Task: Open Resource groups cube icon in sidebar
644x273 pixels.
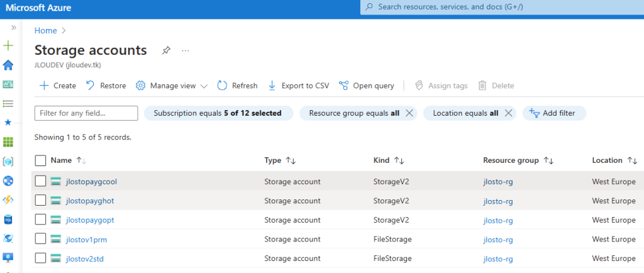Action: [8, 161]
